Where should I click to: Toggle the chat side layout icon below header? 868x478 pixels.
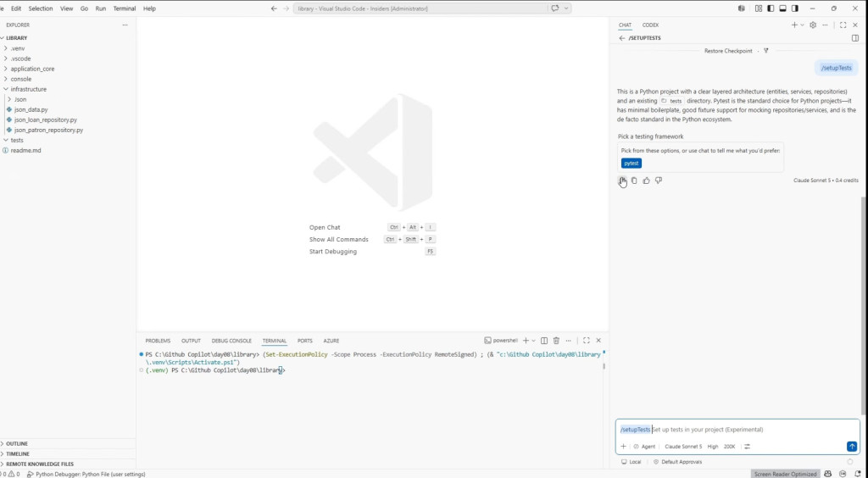coord(854,38)
